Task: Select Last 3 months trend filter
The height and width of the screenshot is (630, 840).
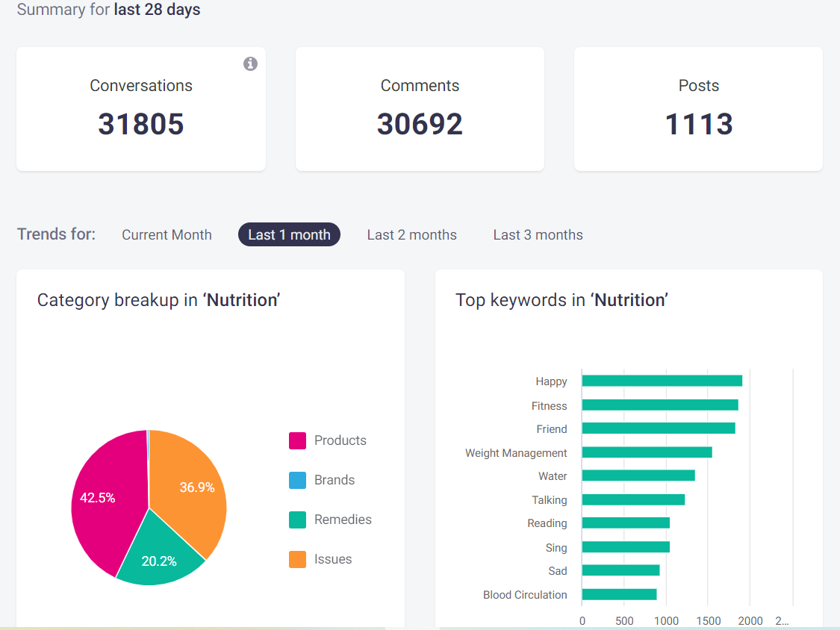Action: pyautogui.click(x=538, y=234)
